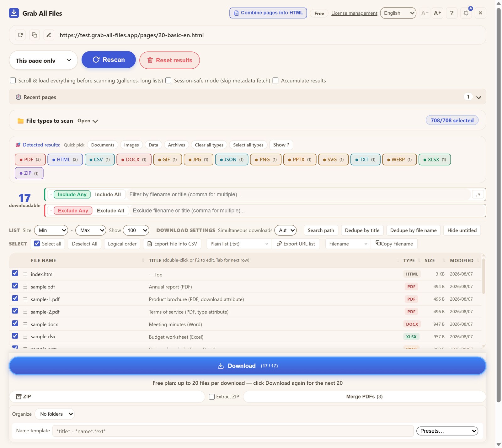This screenshot has height=448, width=502.
Task: Enable Scroll & load everything checkbox
Action: (x=13, y=81)
